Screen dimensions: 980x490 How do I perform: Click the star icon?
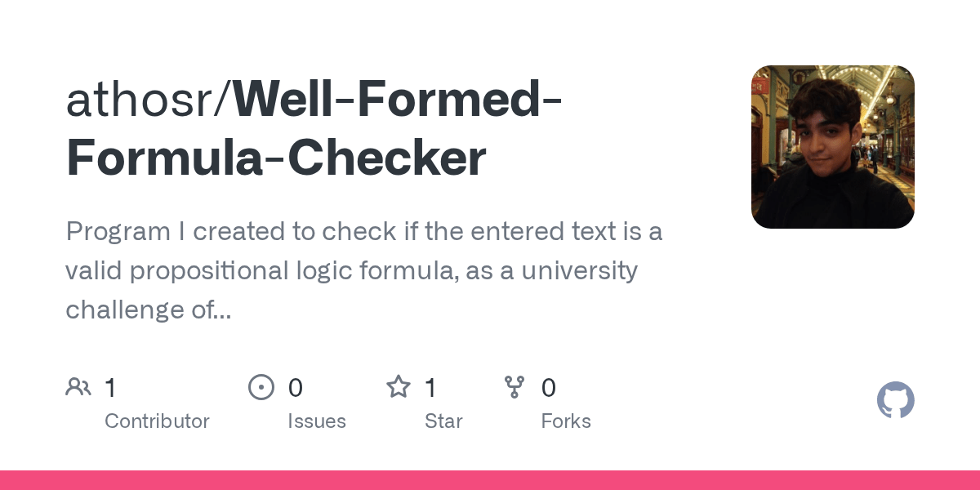399,387
